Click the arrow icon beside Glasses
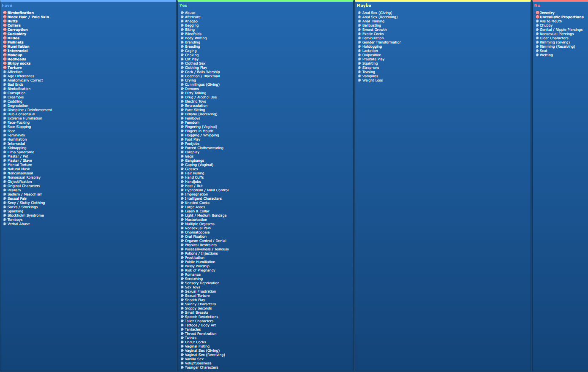The height and width of the screenshot is (372, 588). point(182,169)
